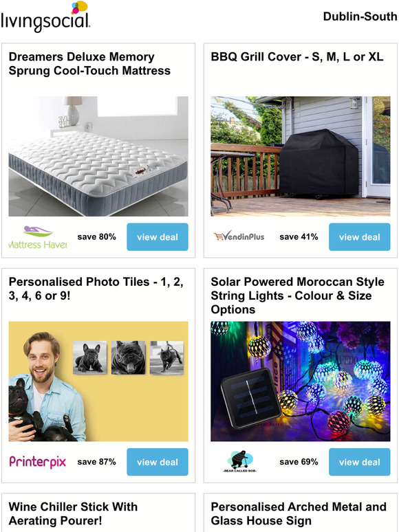View deal for BBQ Grill Cover
Image resolution: width=399 pixels, height=532 pixels.
point(360,237)
